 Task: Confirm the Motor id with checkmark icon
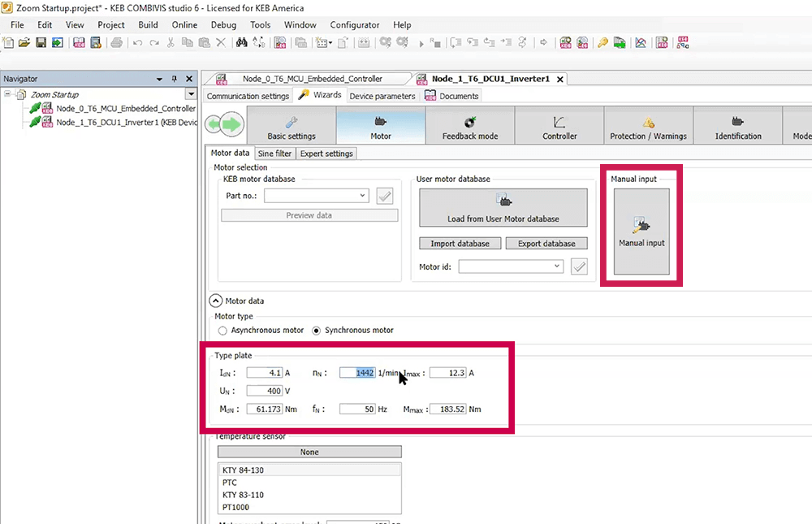click(579, 267)
